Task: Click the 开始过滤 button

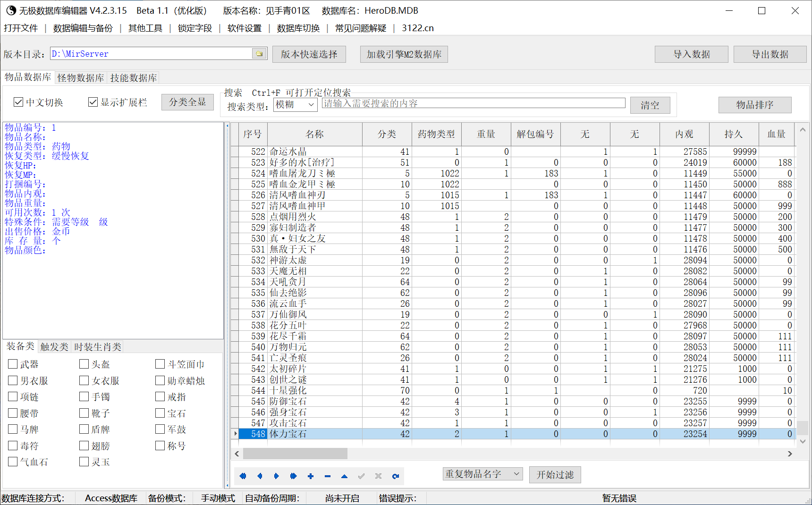Action: pos(555,474)
